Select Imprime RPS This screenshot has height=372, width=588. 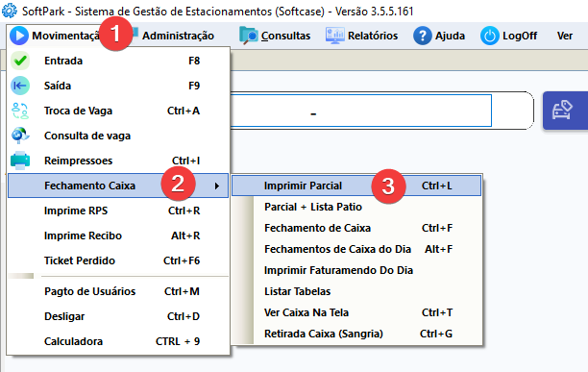[x=118, y=211]
